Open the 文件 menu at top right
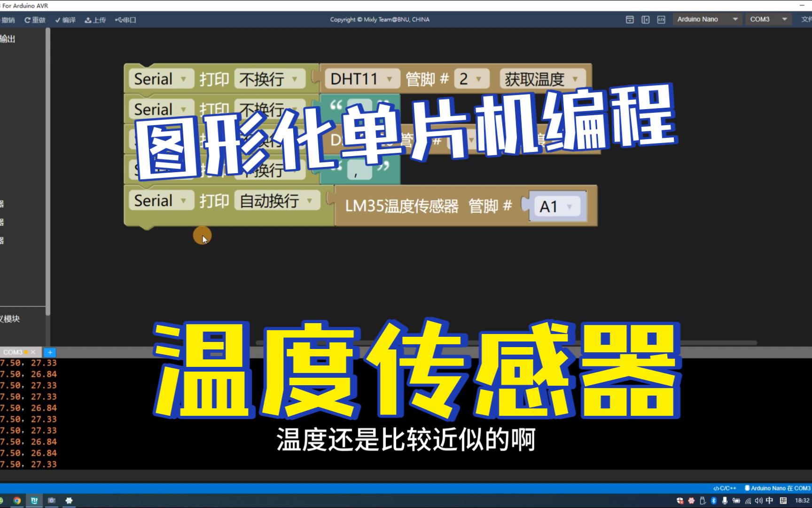Viewport: 812px width, 508px height. [805, 20]
